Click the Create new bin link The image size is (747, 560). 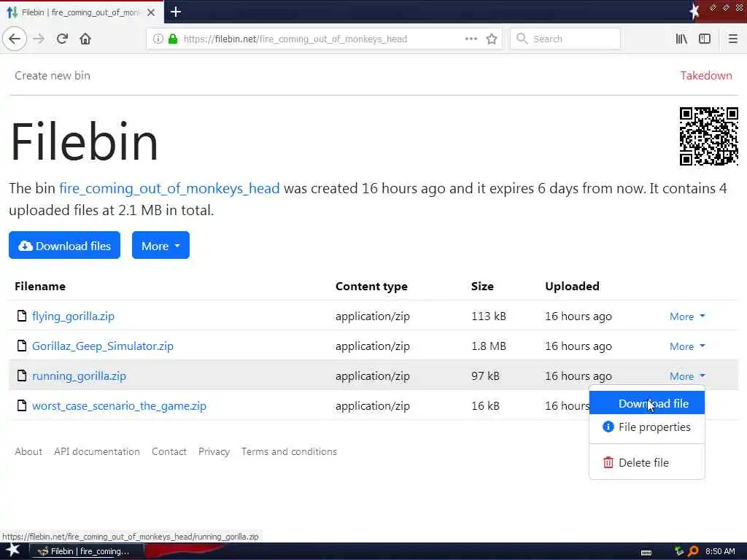[x=53, y=76]
